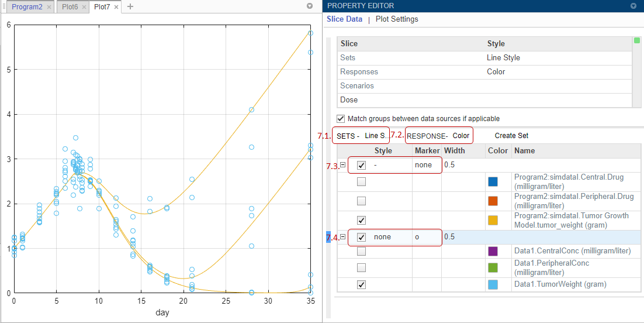Click Program2:simdatal.Central.Drug name
This screenshot has height=323, width=644.
coord(569,181)
